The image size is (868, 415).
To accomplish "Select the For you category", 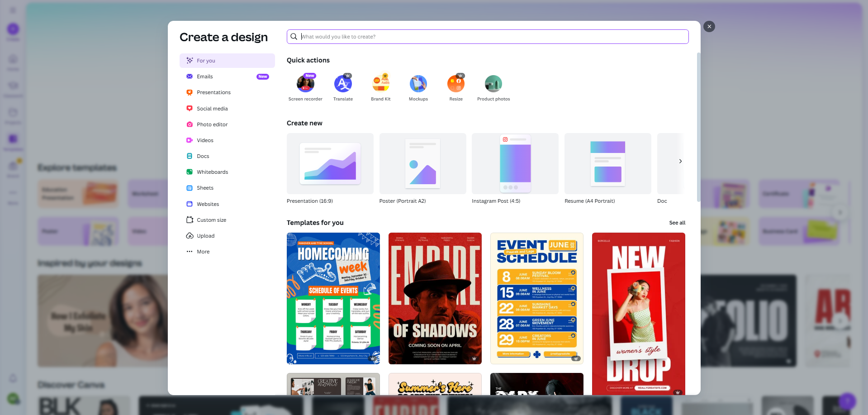I will [227, 61].
